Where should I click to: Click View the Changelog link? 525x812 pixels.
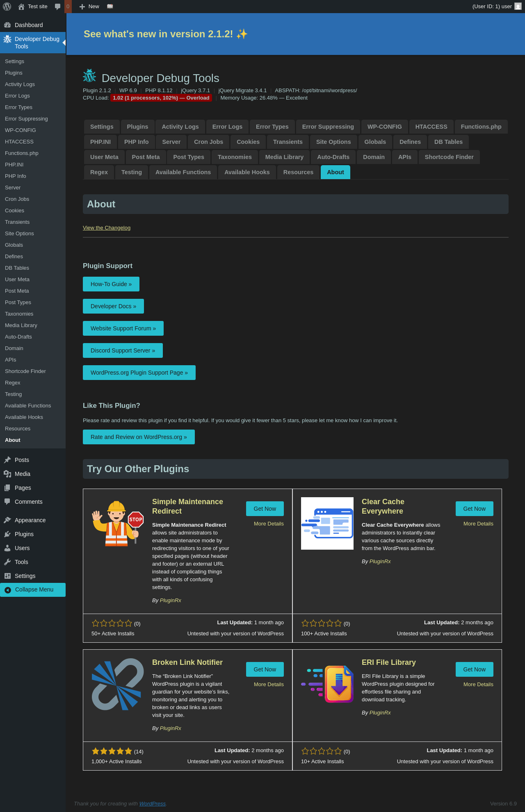pyautogui.click(x=107, y=228)
